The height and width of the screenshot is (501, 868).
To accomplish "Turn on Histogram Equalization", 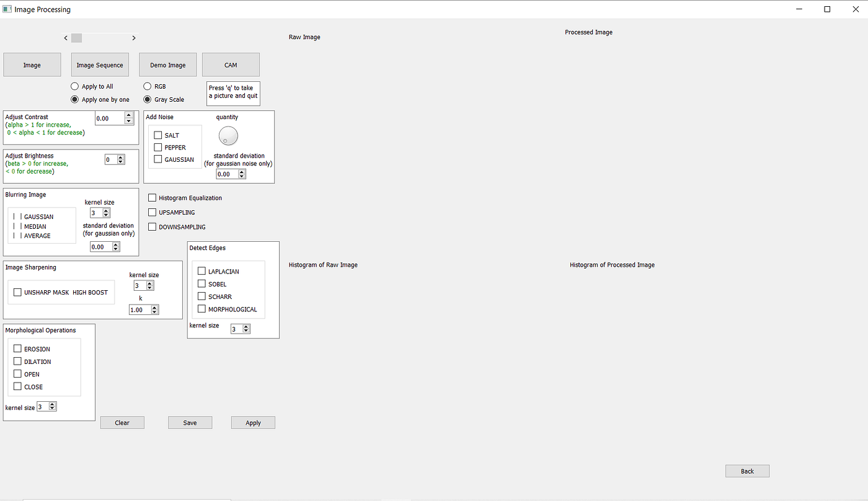I will pos(152,197).
